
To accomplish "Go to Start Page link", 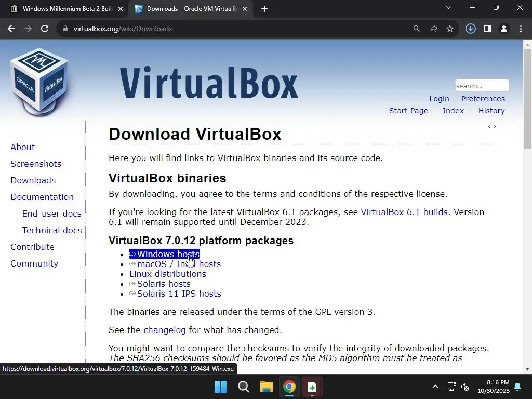I will click(x=408, y=111).
